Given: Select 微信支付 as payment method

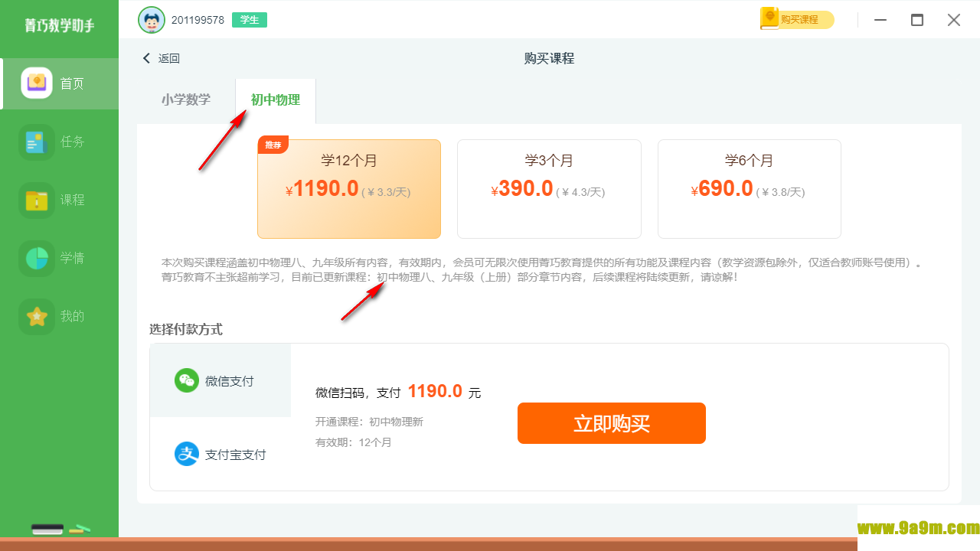Looking at the screenshot, I should pos(220,381).
